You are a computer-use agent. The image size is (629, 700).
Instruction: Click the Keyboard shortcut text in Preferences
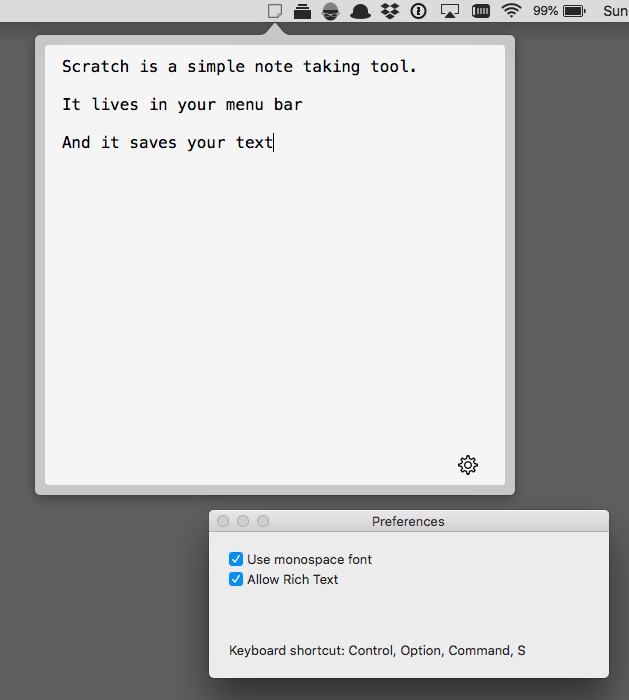377,650
